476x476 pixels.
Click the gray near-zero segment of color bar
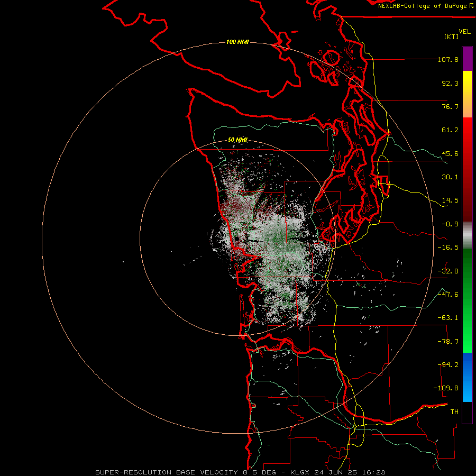tap(467, 235)
